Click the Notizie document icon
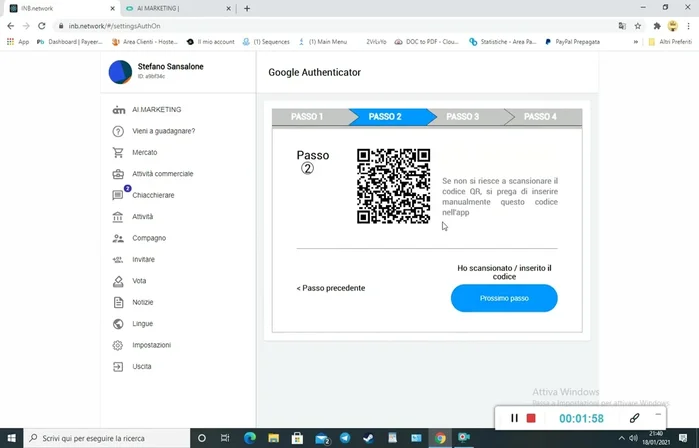699x448 pixels. pyautogui.click(x=118, y=302)
